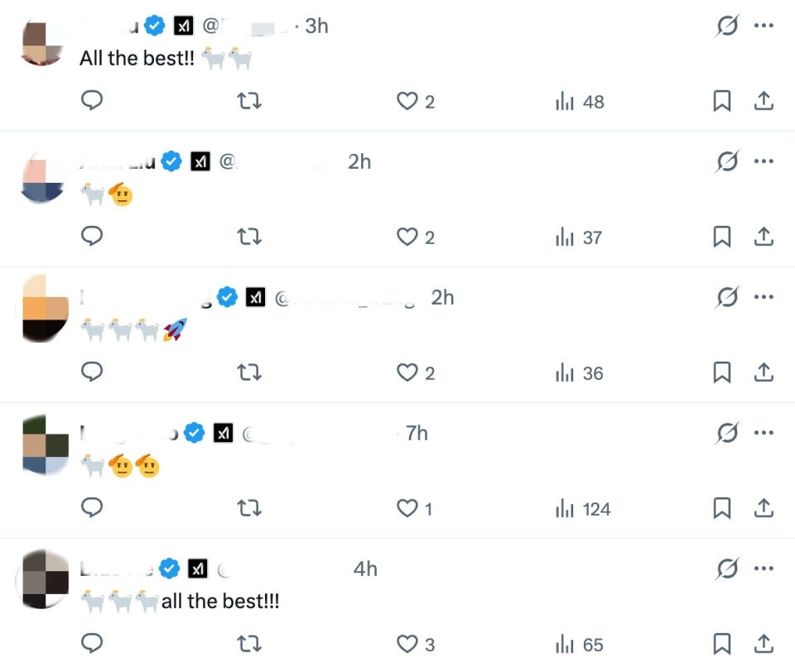This screenshot has width=795, height=672.
Task: Like the "all the best!!!" post with 3 likes
Action: coord(415,644)
